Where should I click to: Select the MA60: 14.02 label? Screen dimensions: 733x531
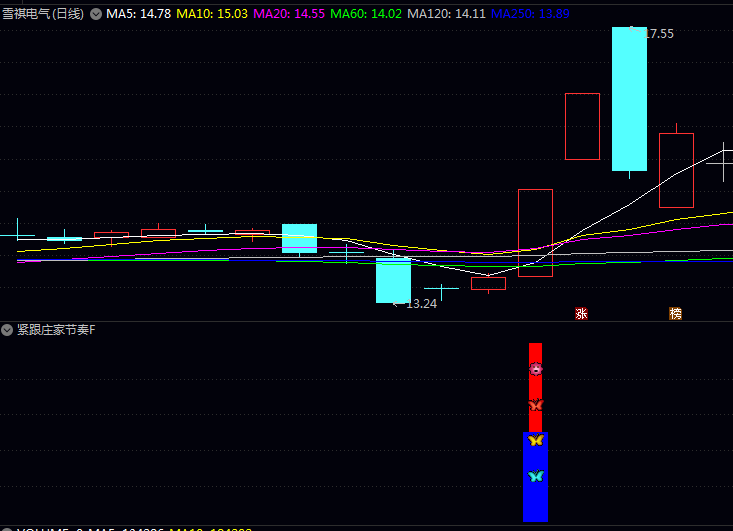pos(366,14)
